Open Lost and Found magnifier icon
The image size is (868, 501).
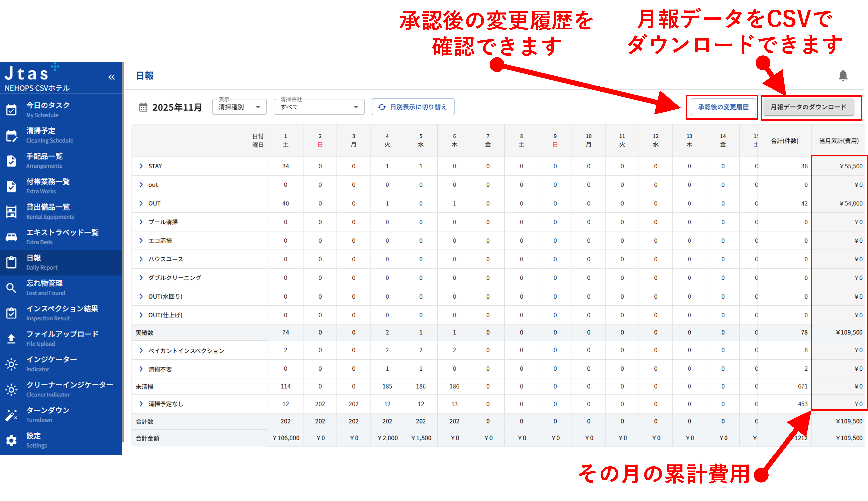[11, 288]
